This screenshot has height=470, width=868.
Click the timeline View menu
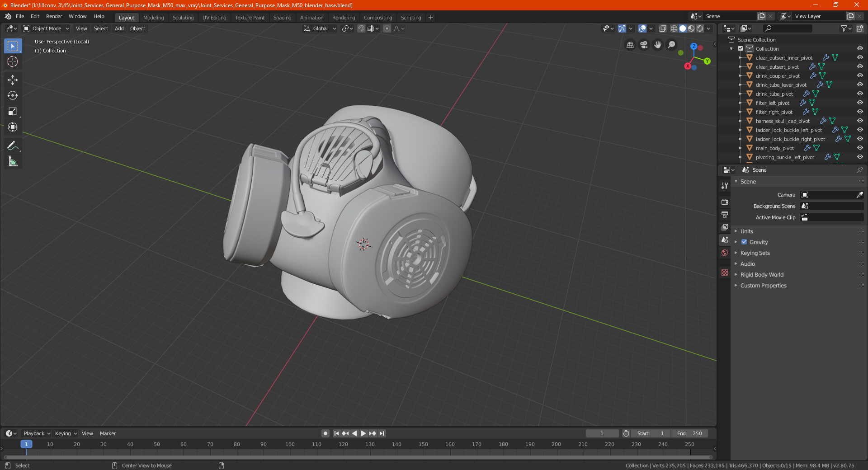(x=87, y=433)
